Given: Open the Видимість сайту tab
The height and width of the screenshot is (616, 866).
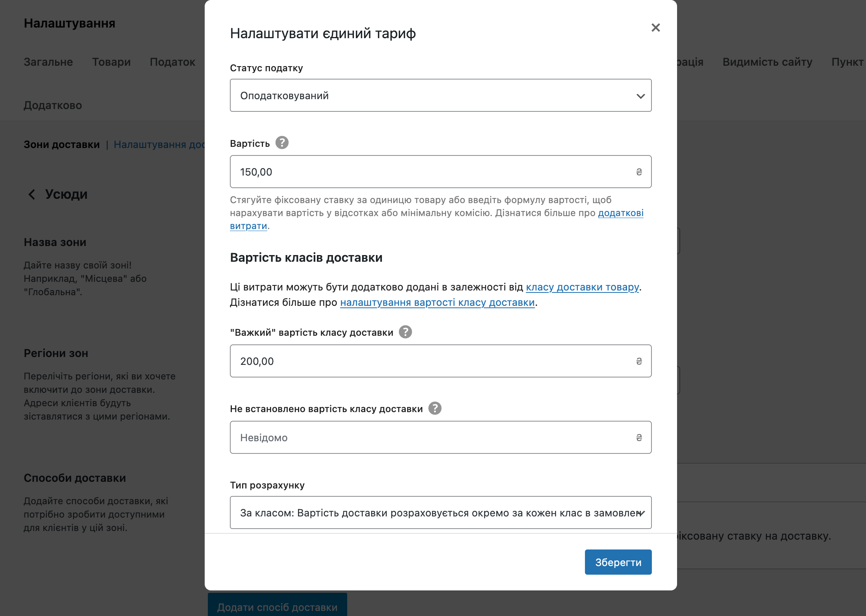Looking at the screenshot, I should pos(767,62).
